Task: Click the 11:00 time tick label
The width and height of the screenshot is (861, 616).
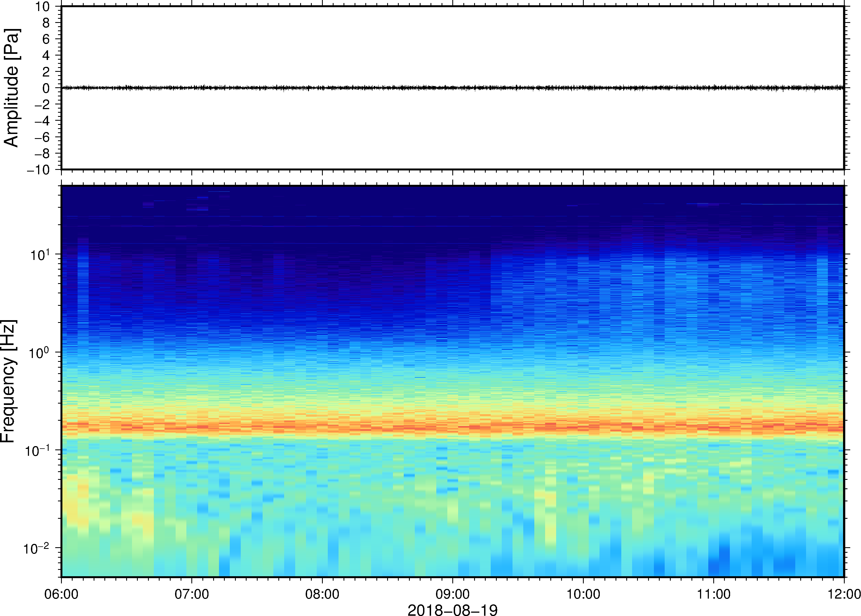Action: 714,594
